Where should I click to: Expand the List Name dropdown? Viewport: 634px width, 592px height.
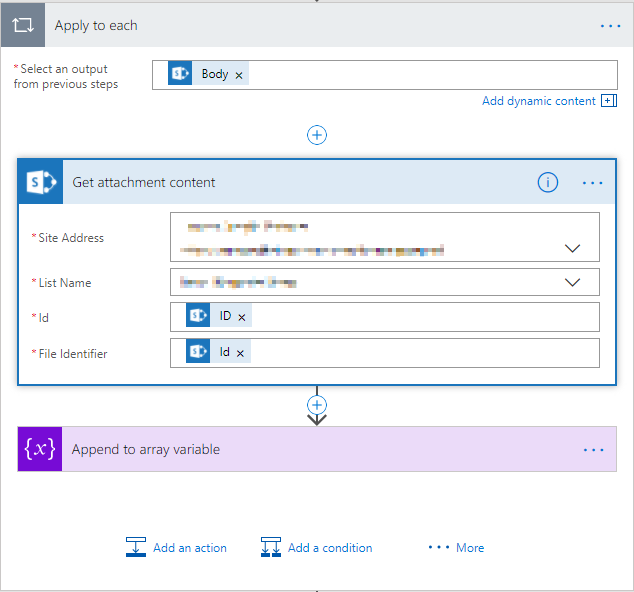573,282
